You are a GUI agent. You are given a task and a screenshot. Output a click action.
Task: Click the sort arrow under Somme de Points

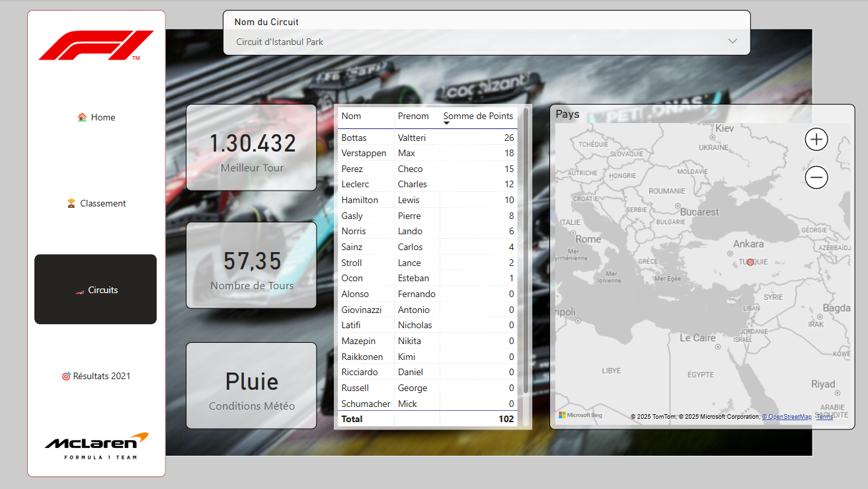446,124
